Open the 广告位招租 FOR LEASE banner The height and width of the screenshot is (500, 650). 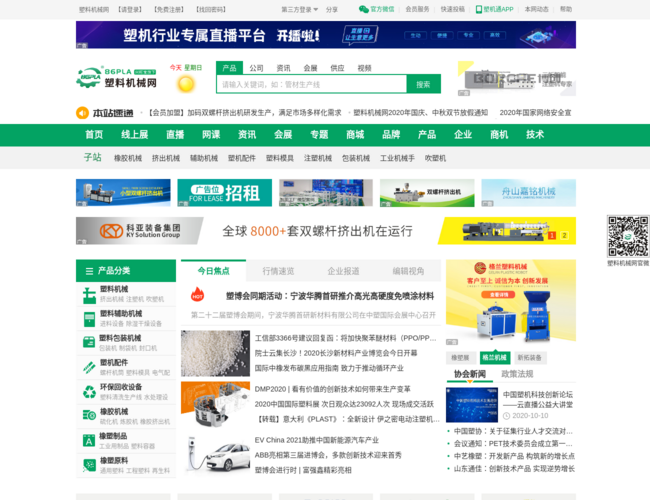[x=225, y=193]
